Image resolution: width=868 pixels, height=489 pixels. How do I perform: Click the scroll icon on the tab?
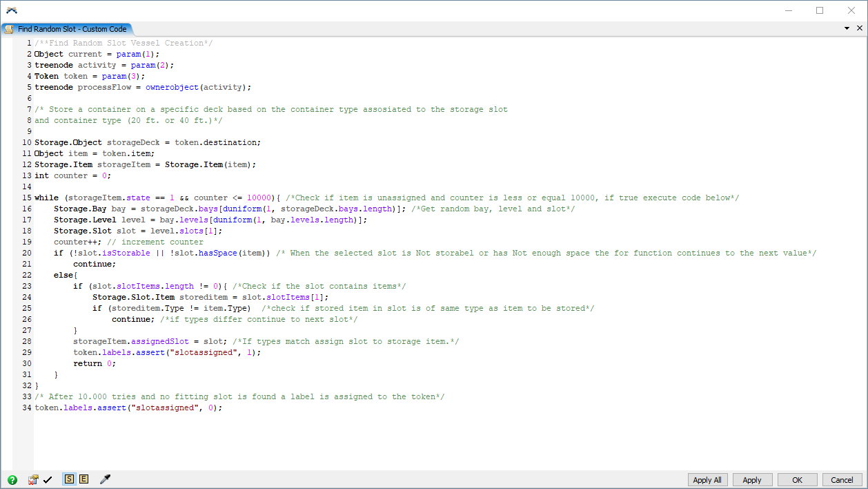coord(10,29)
